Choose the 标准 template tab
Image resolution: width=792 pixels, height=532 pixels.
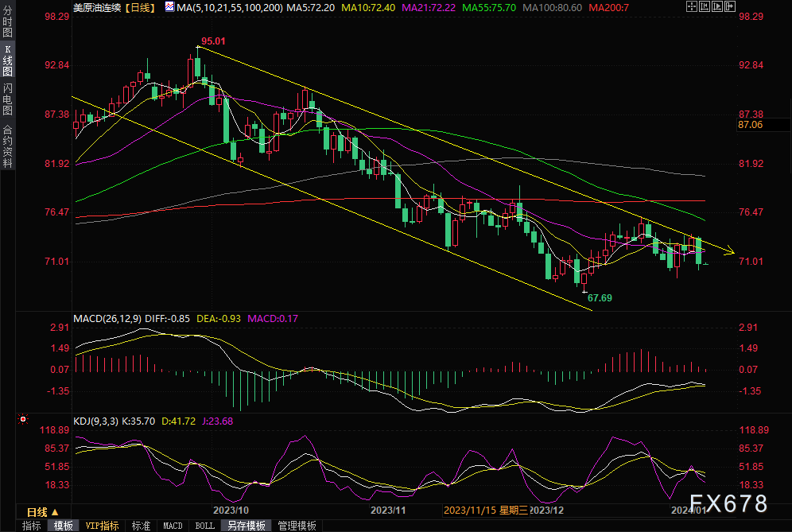coord(141,526)
